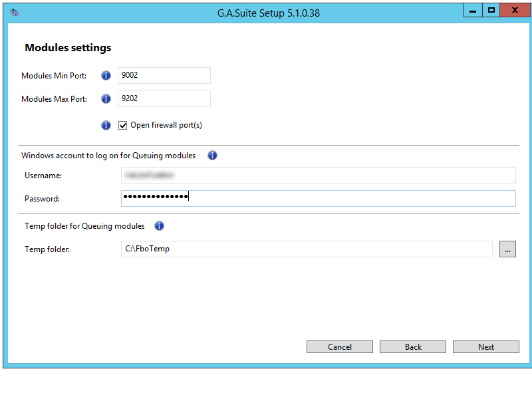Image resolution: width=532 pixels, height=399 pixels.
Task: Click the 'Password:' label
Action: coord(42,199)
